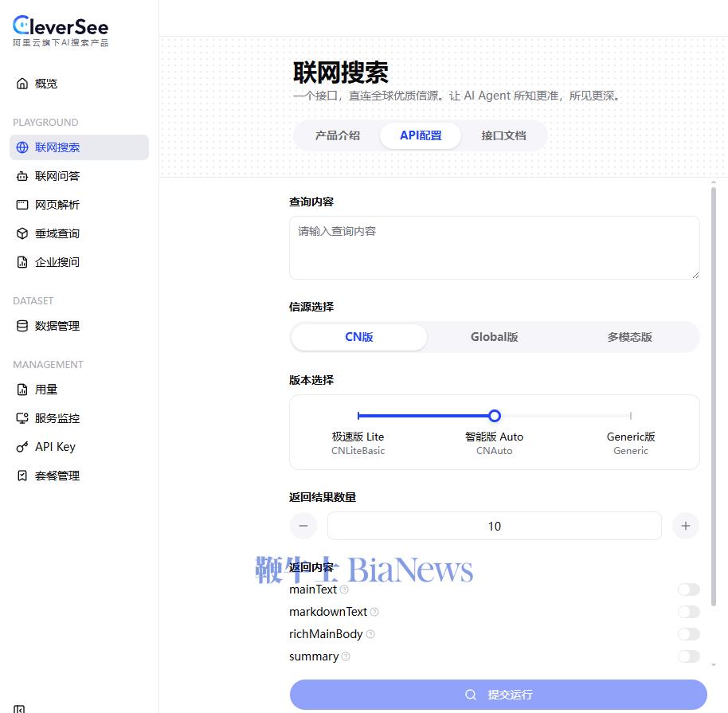728x713 pixels.
Task: Click the monitor icon for 服务监控
Action: pos(22,418)
